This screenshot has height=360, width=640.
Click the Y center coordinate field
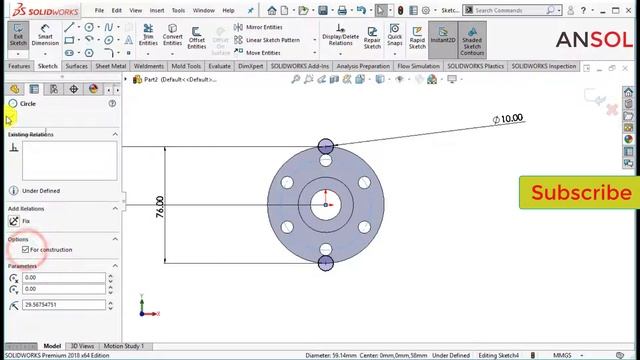click(64, 289)
